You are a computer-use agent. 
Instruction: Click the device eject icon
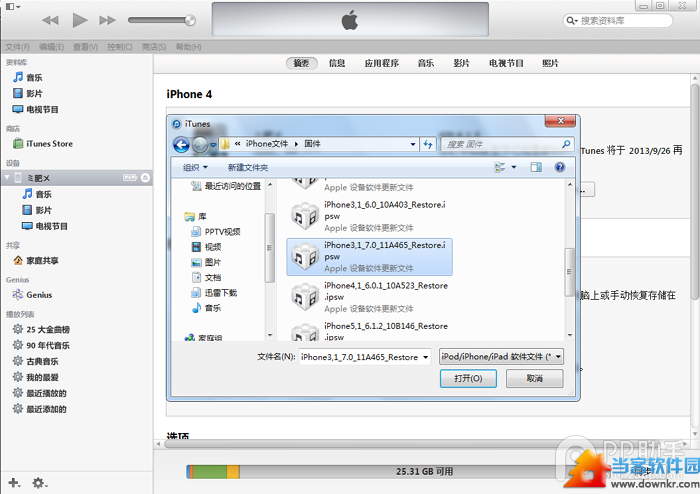(145, 178)
